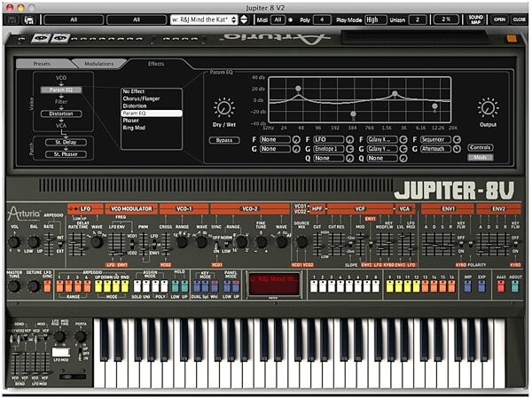Switch to the Modulations tab
The width and height of the screenshot is (532, 399).
pyautogui.click(x=98, y=64)
